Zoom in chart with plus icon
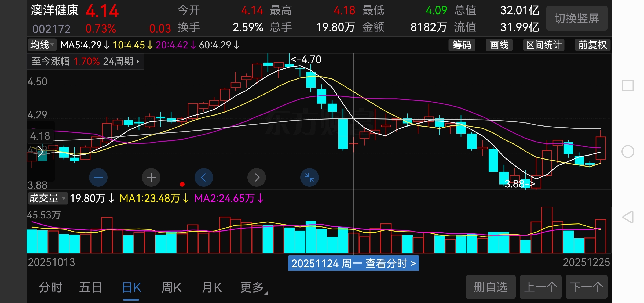 pyautogui.click(x=151, y=177)
